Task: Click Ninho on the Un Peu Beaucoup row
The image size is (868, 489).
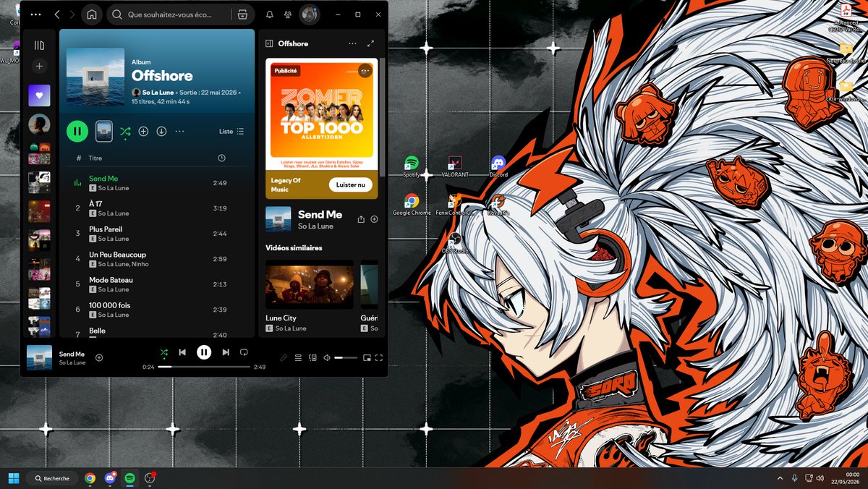Action: tap(140, 264)
